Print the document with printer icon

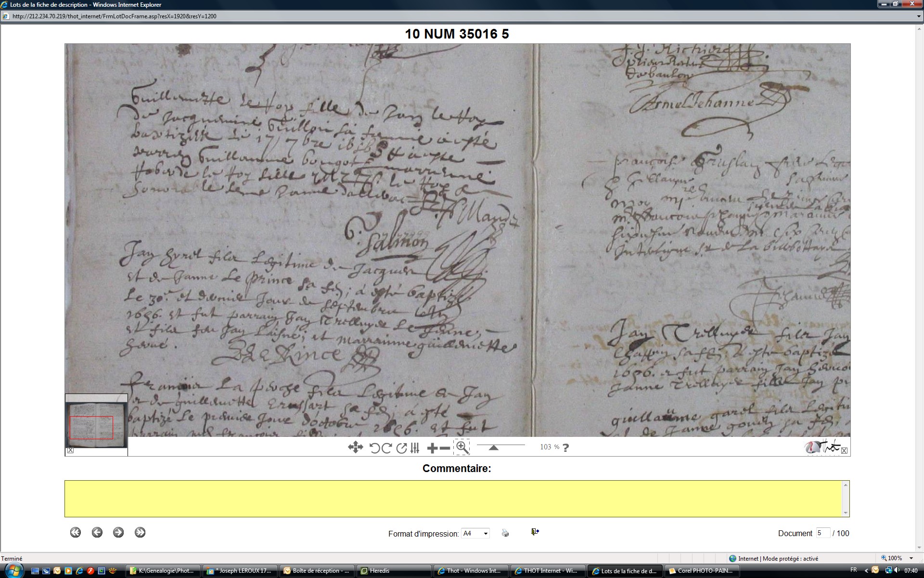coord(505,533)
